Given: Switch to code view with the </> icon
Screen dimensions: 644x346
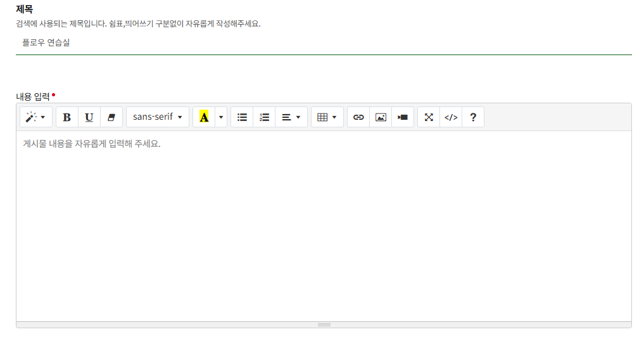Looking at the screenshot, I should coord(451,117).
